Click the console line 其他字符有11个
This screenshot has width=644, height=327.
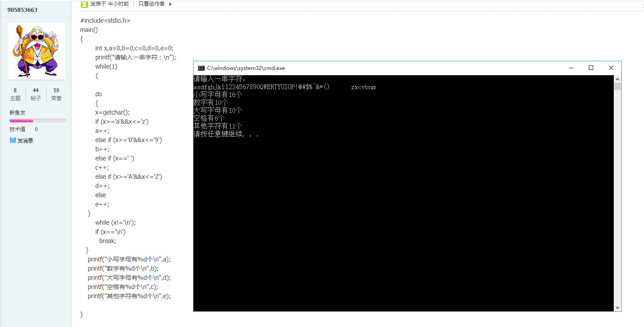pos(218,126)
